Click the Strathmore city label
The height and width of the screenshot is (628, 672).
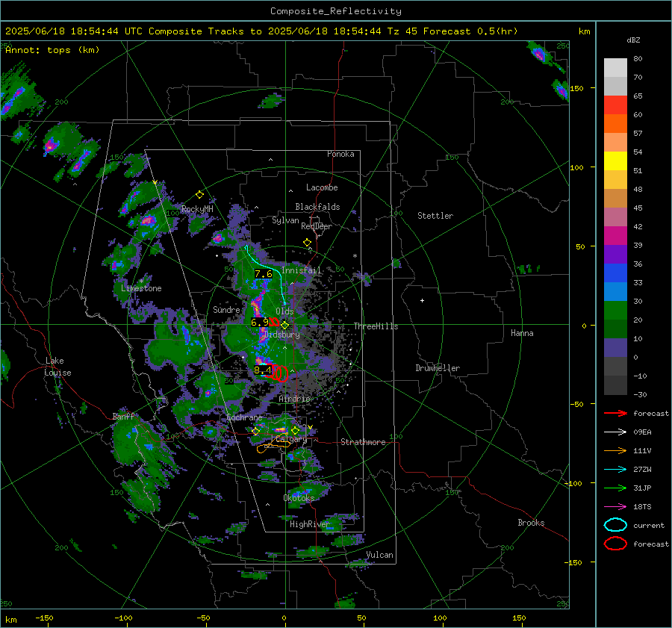coord(363,442)
